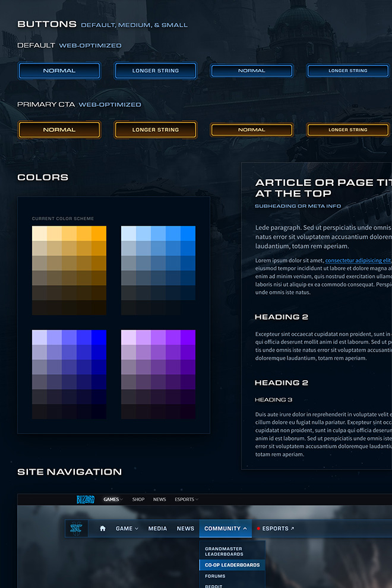The height and width of the screenshot is (588, 392).
Task: Click the 'SITE NAVIGATION' section heading
Action: pyautogui.click(x=69, y=472)
